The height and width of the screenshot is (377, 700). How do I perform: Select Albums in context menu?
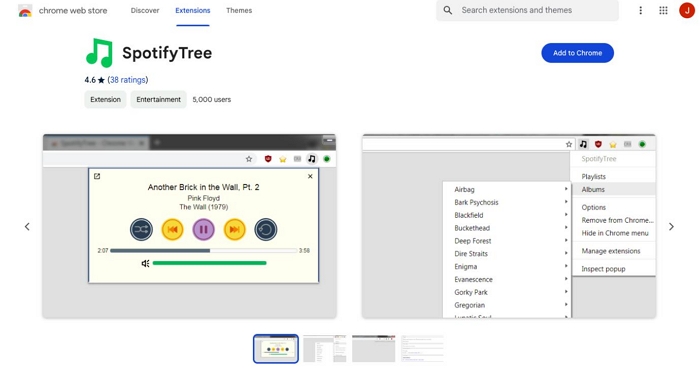[613, 189]
